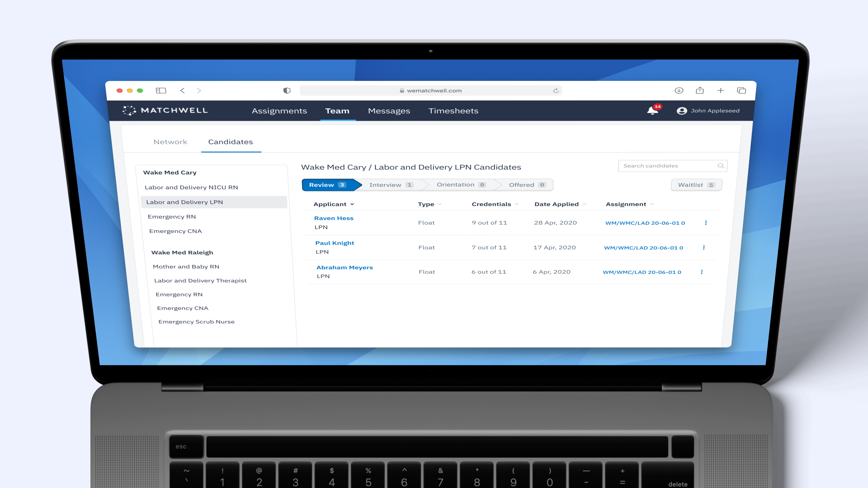The image size is (868, 488).
Task: Select Labor and Delivery LPN
Action: (214, 202)
